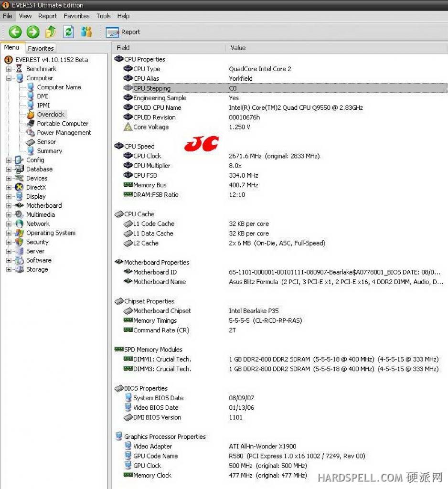The image size is (448, 489).
Task: Select the GPU Code Name row
Action: tap(285, 456)
